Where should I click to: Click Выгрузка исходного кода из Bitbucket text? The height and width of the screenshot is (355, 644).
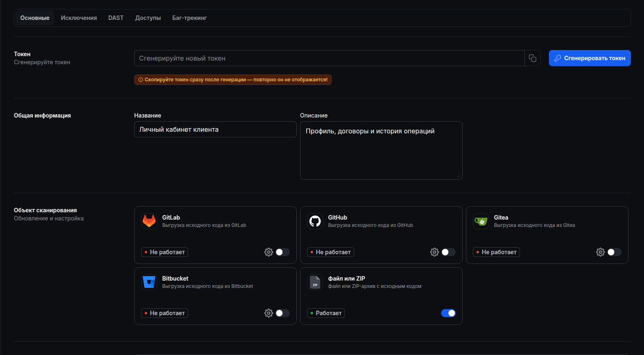click(207, 286)
